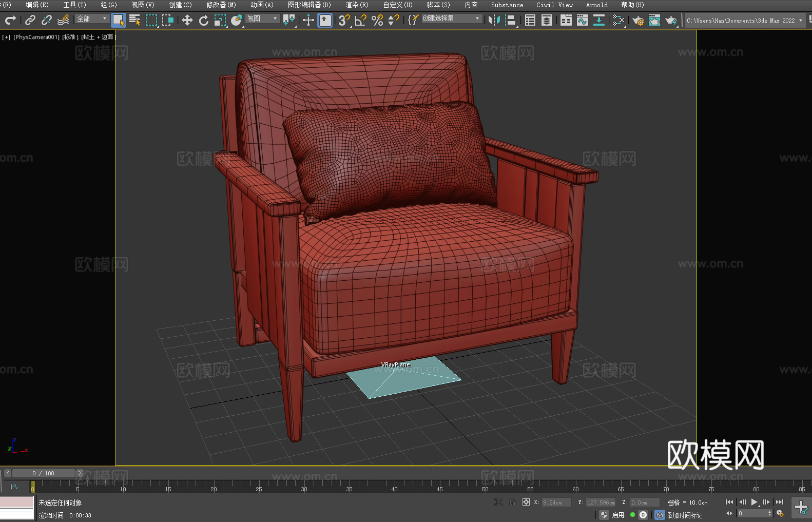Click Render Production teapot icon
The height and width of the screenshot is (522, 812).
pos(671,20)
